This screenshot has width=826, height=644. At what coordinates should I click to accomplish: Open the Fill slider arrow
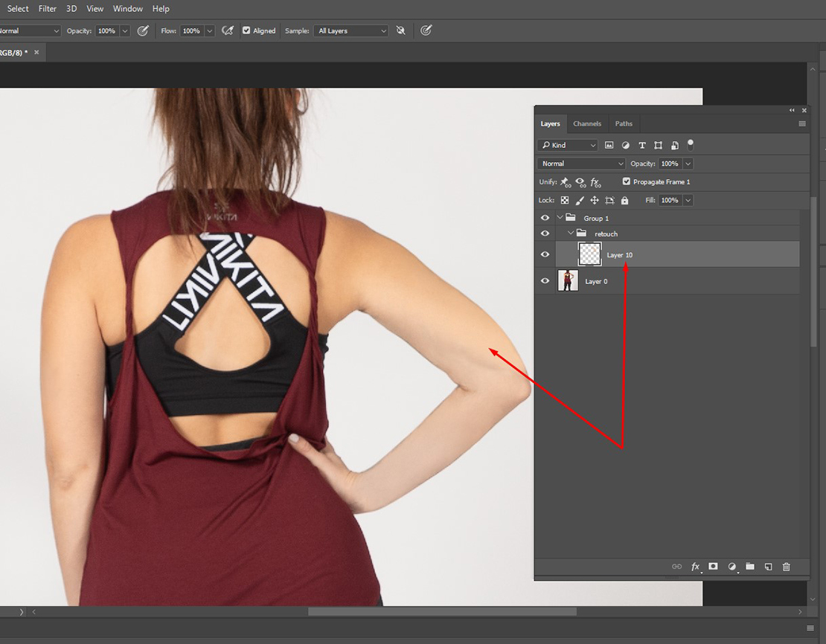pos(688,200)
